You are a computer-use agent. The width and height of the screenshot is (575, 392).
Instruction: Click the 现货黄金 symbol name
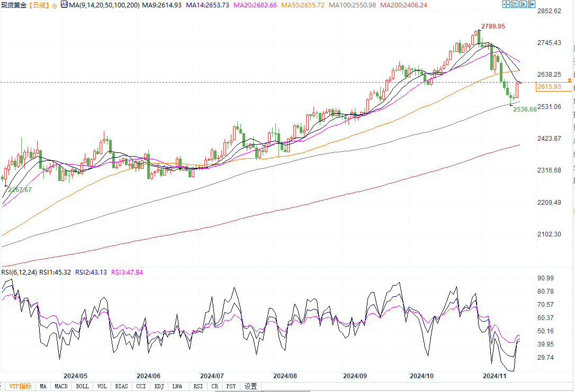(x=13, y=5)
